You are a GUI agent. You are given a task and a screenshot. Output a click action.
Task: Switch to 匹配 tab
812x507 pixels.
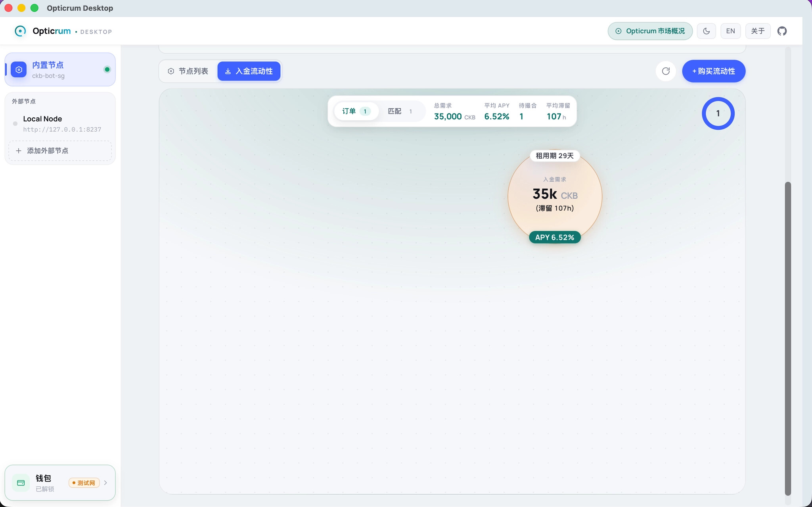click(x=400, y=111)
